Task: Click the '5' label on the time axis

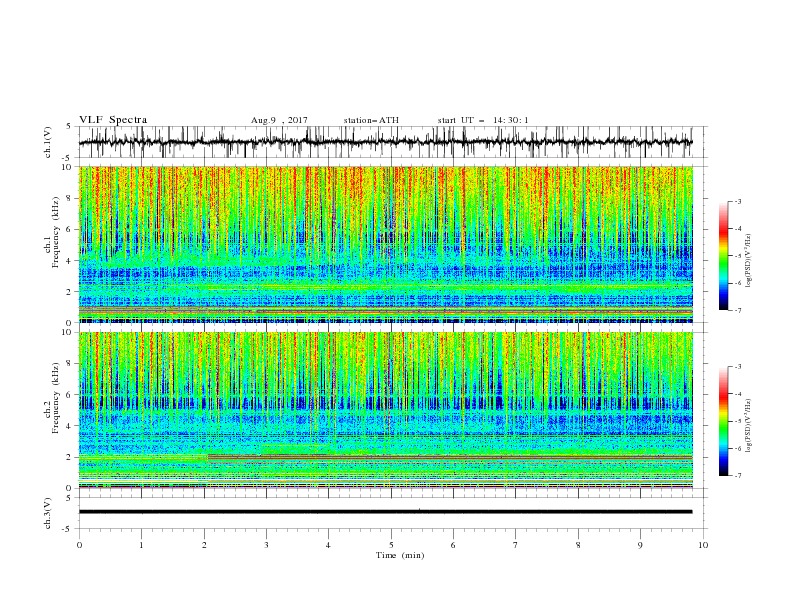Action: pos(391,545)
